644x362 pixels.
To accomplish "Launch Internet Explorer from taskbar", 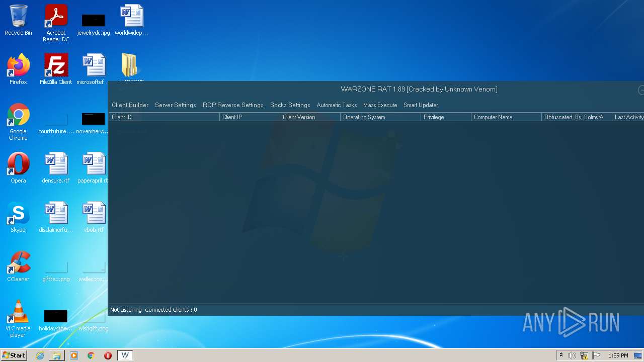I will click(40, 355).
